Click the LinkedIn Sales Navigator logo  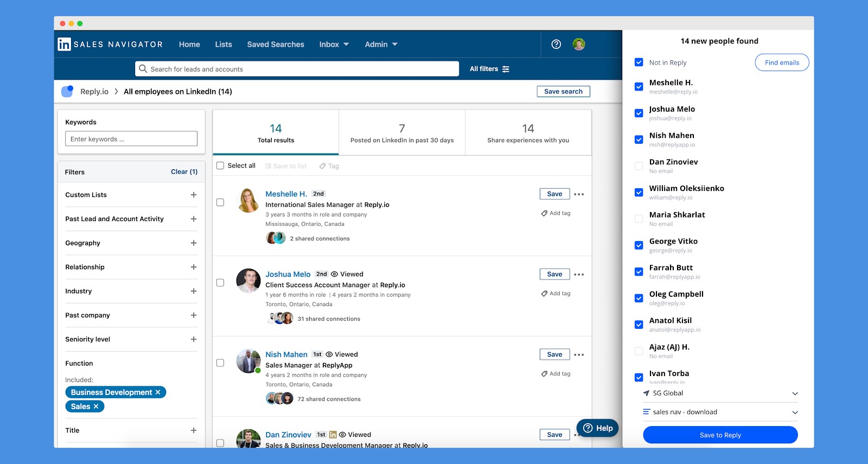pos(110,45)
